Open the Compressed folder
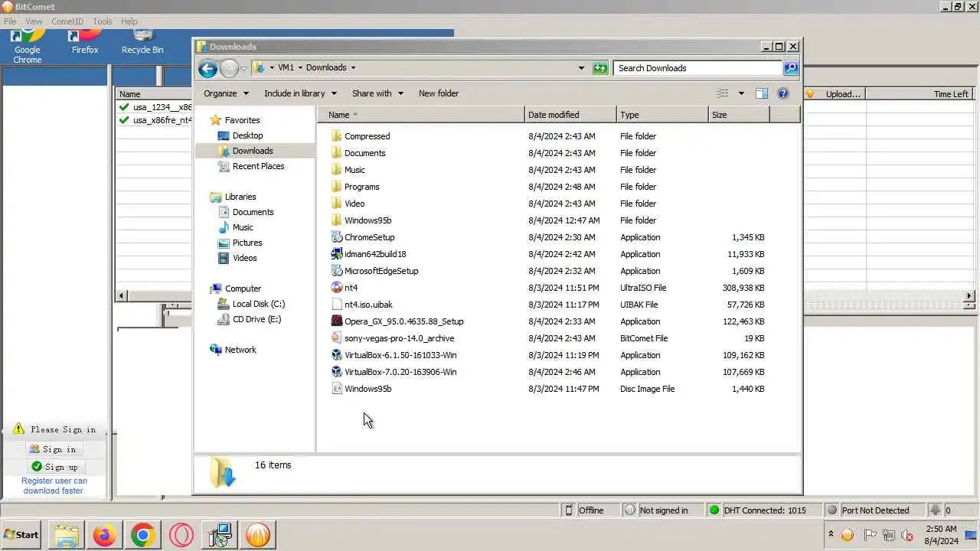Viewport: 980px width, 551px height. 367,136
